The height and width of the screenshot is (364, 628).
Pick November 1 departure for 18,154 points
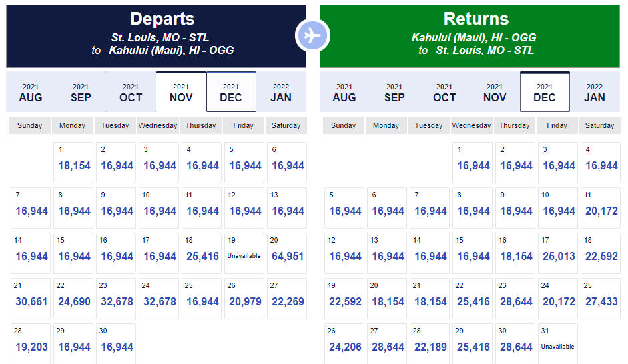(x=73, y=163)
